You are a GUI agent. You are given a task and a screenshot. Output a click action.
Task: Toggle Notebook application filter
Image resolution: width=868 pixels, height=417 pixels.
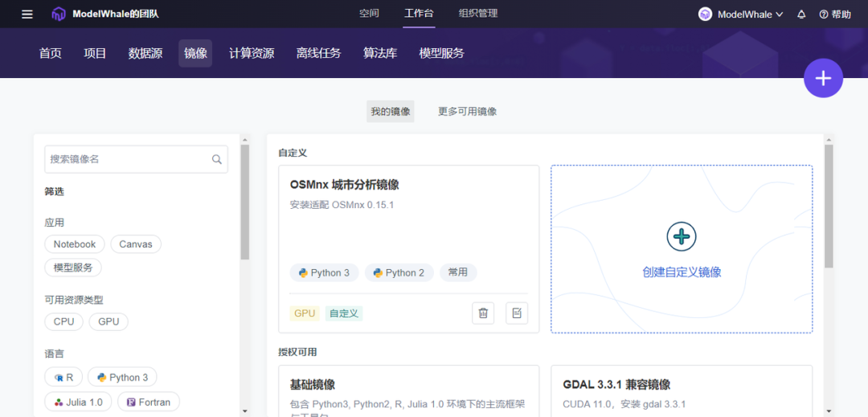(x=75, y=244)
